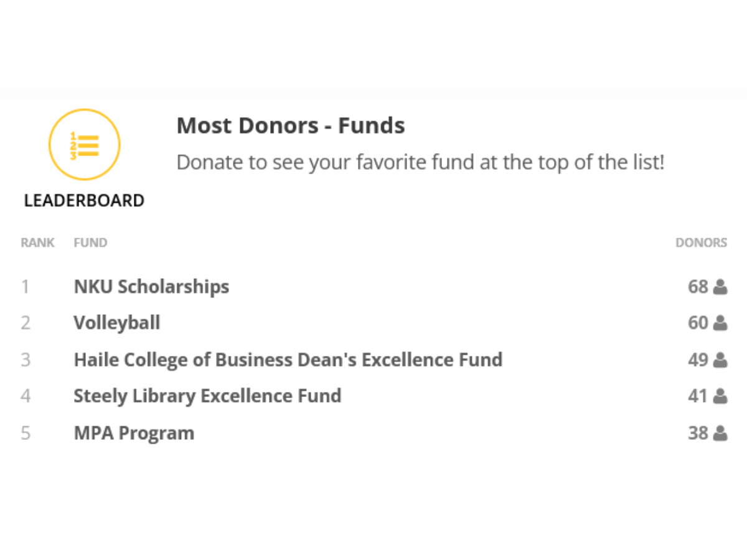Open the Volleyball fund

[117, 323]
